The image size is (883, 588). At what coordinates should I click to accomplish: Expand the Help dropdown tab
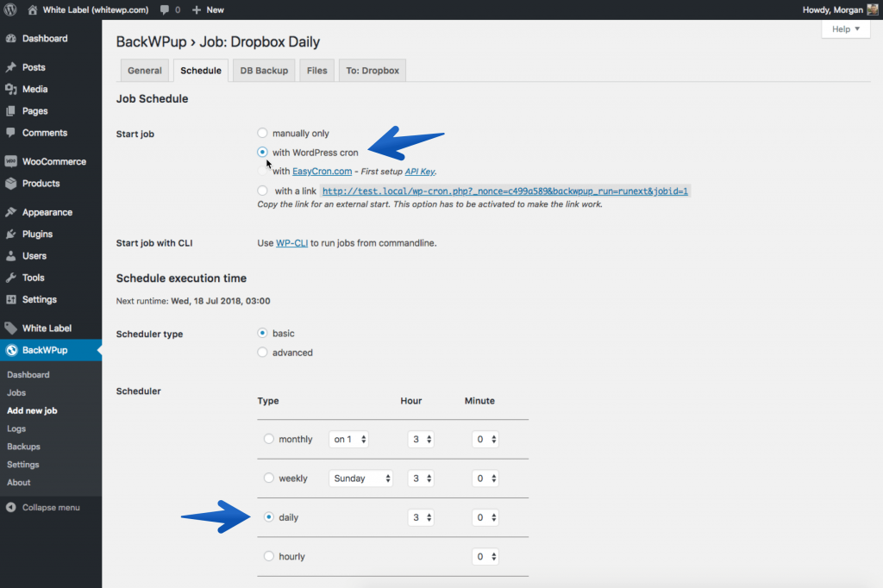coord(846,28)
